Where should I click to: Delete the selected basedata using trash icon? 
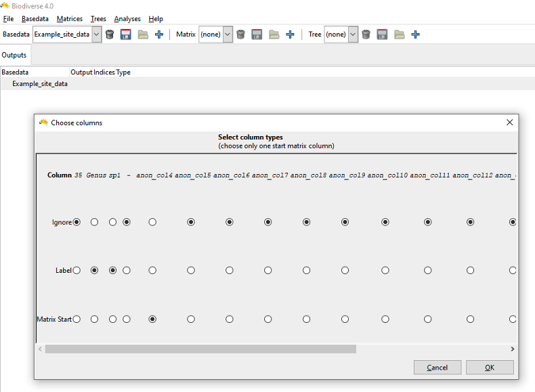(x=110, y=35)
